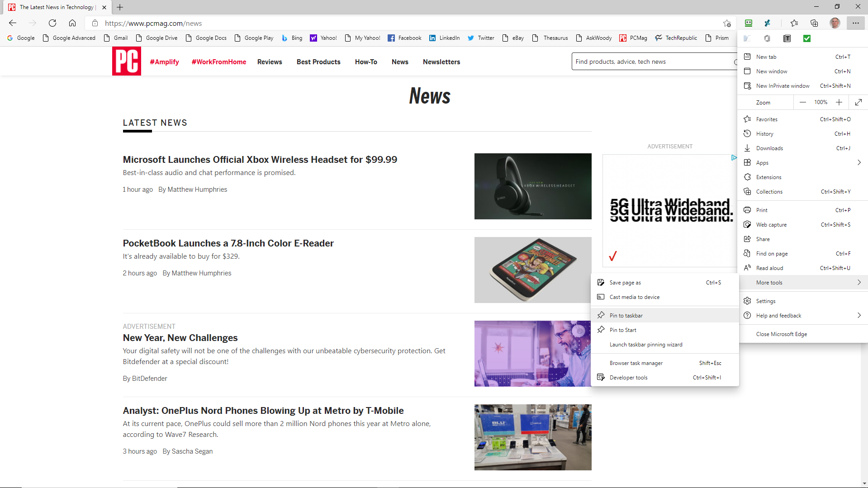Select Pin to taskbar
This screenshot has height=488, width=868.
click(665, 316)
